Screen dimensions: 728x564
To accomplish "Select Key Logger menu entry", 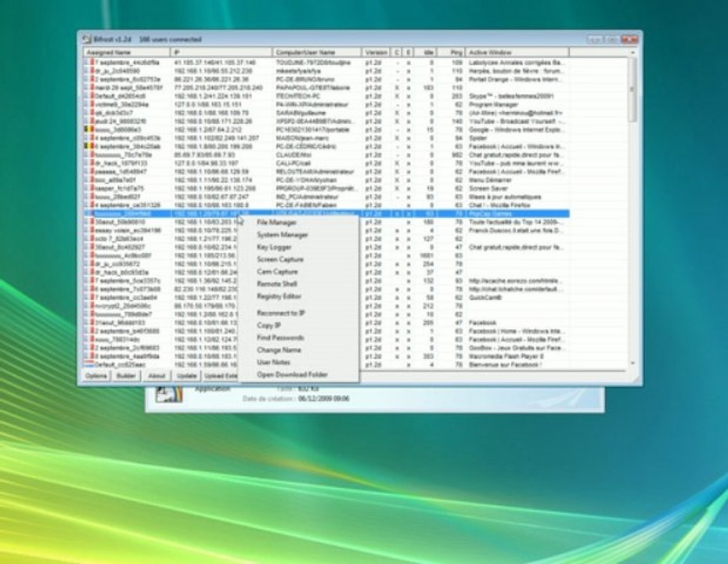I will (x=274, y=248).
